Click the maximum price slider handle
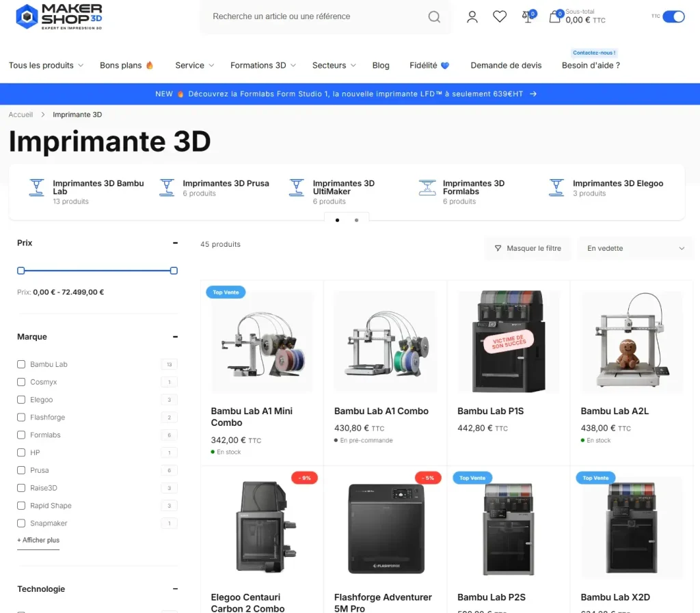 tap(174, 271)
